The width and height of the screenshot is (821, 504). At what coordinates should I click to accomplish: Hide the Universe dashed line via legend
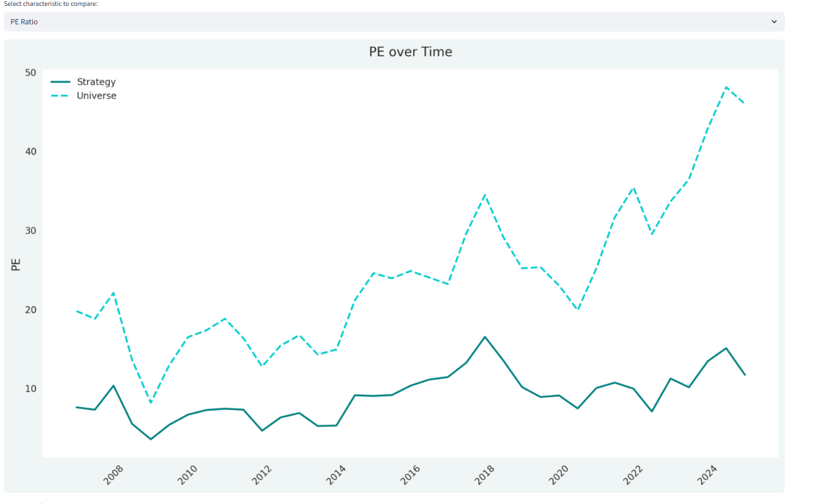click(97, 95)
